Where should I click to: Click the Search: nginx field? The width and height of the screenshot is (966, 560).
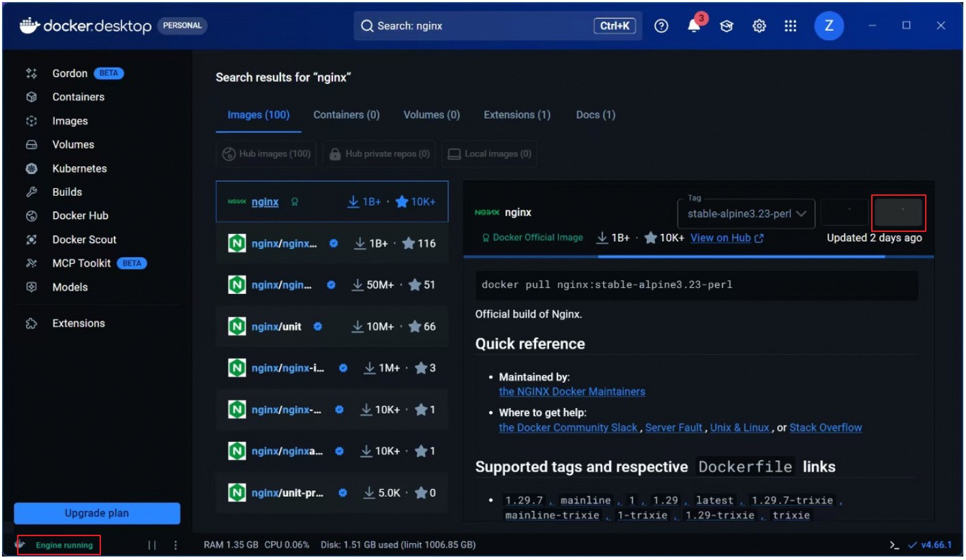[497, 26]
